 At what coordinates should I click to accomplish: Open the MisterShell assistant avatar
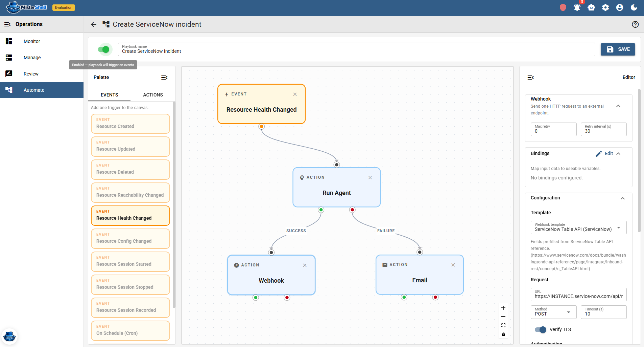coord(9,336)
